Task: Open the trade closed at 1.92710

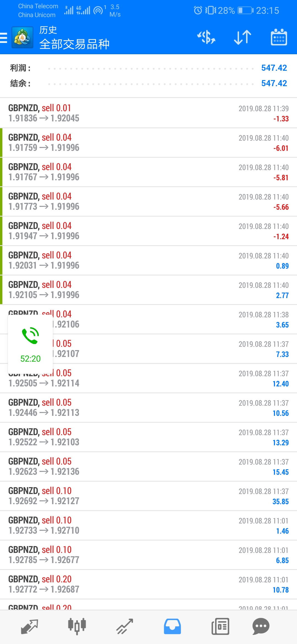Action: tap(148, 525)
